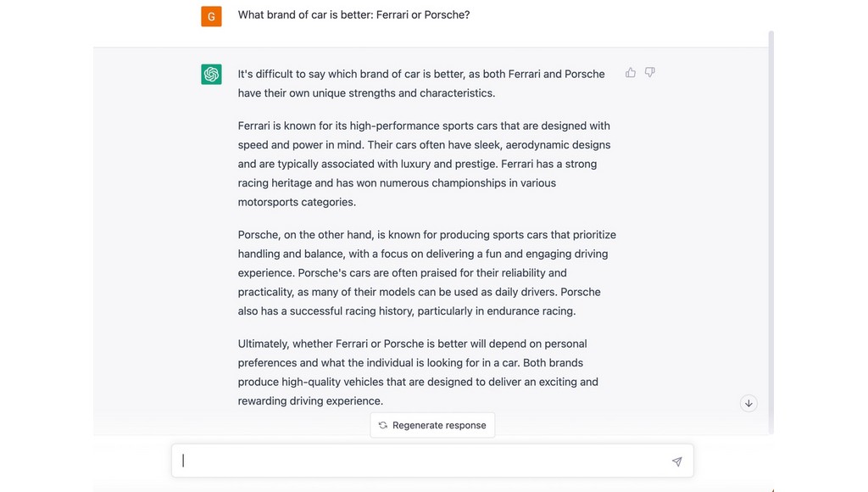Viewport: 868px width, 492px height.
Task: Click the user question about Ferrari or Porsche
Action: [x=353, y=15]
